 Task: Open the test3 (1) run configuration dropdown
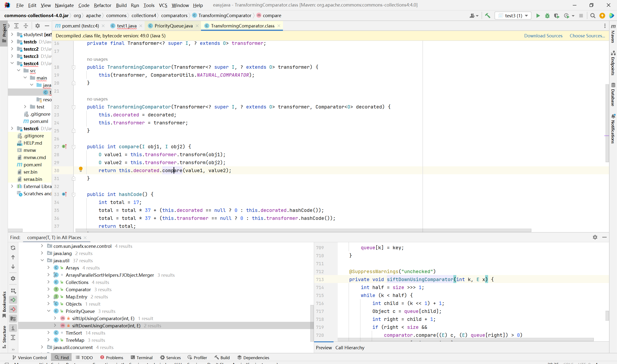(x=513, y=16)
